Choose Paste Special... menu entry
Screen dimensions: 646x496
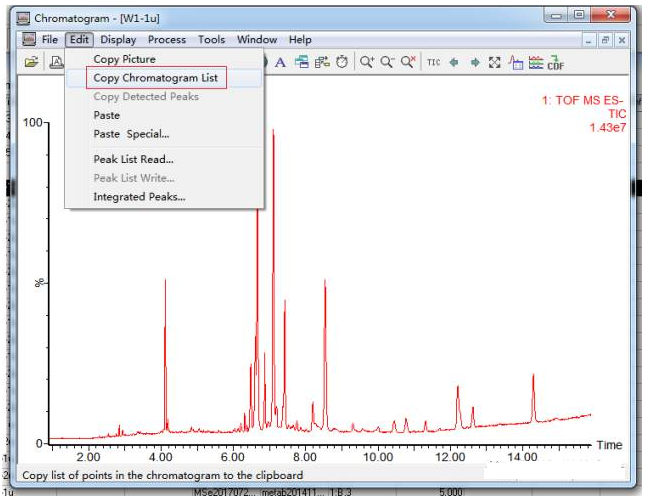coord(131,134)
